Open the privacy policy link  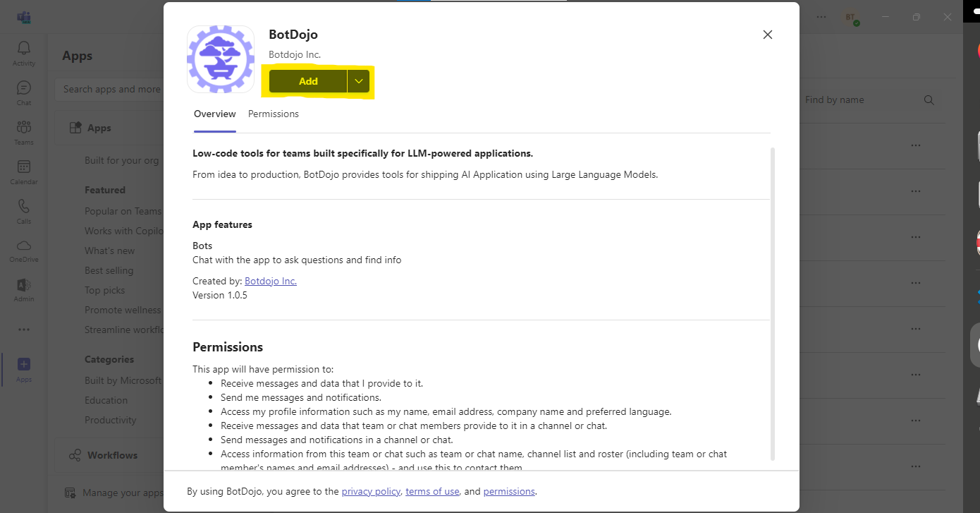[371, 491]
